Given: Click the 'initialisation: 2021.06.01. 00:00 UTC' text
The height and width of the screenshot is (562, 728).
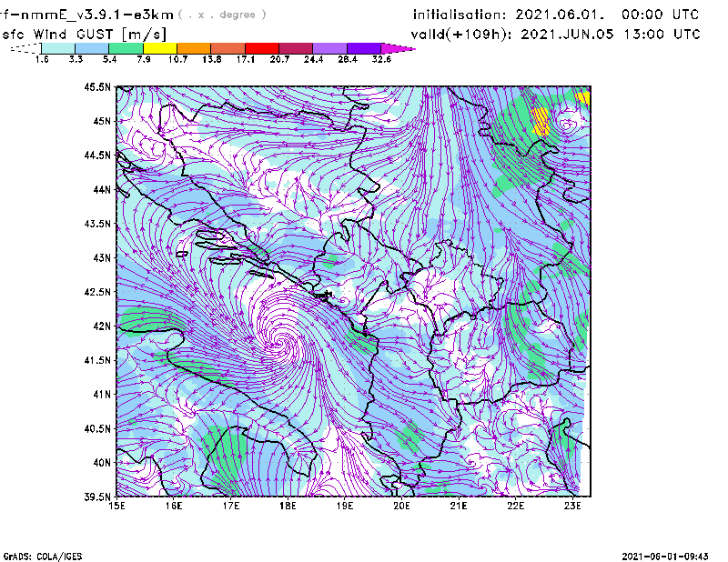Looking at the screenshot, I should (556, 15).
